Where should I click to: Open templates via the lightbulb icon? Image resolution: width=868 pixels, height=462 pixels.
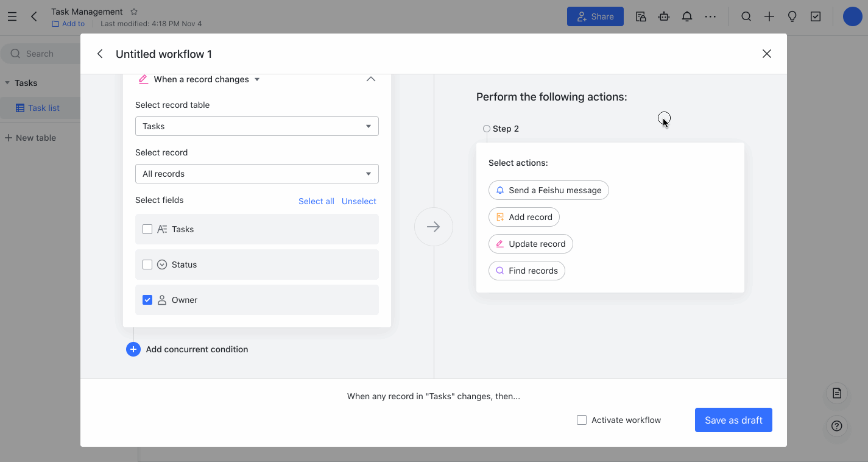(x=792, y=16)
